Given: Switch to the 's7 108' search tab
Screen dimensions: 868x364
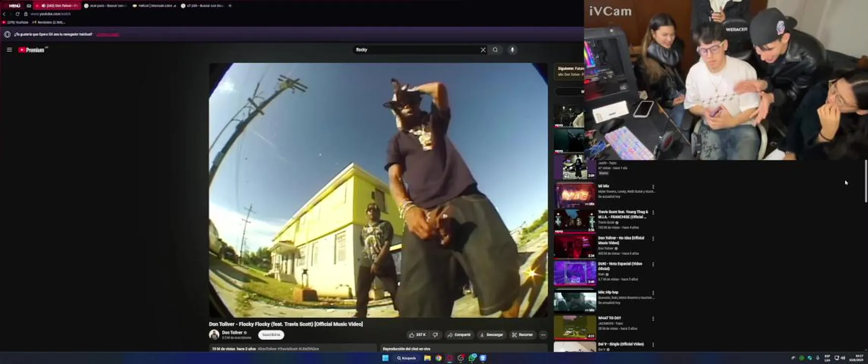Looking at the screenshot, I should [202, 6].
